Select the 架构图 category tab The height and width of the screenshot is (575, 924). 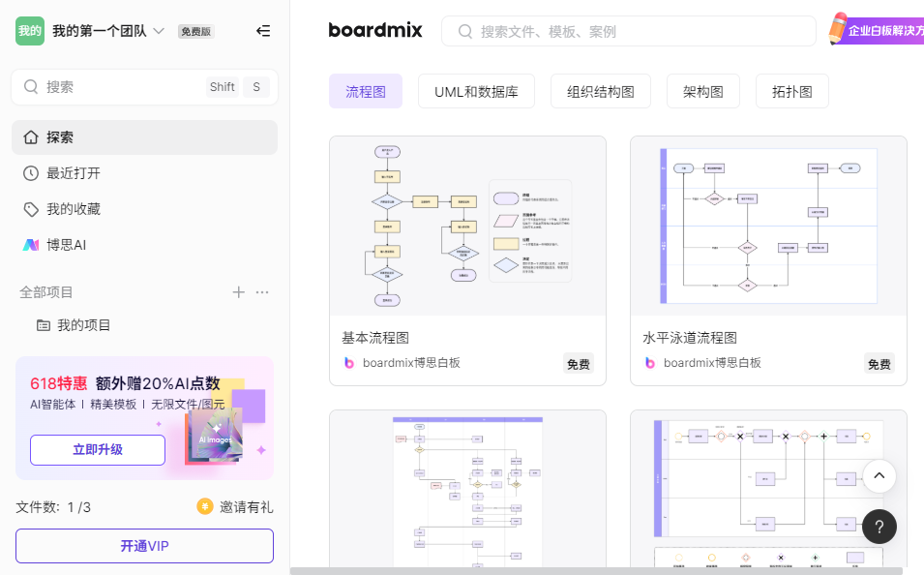tap(703, 91)
